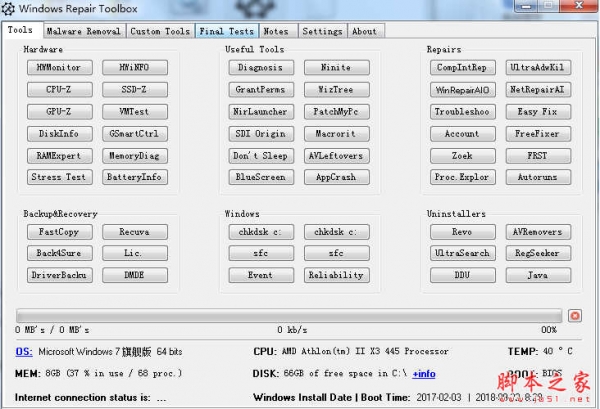
Task: Switch to the Tools tab
Action: tap(20, 30)
